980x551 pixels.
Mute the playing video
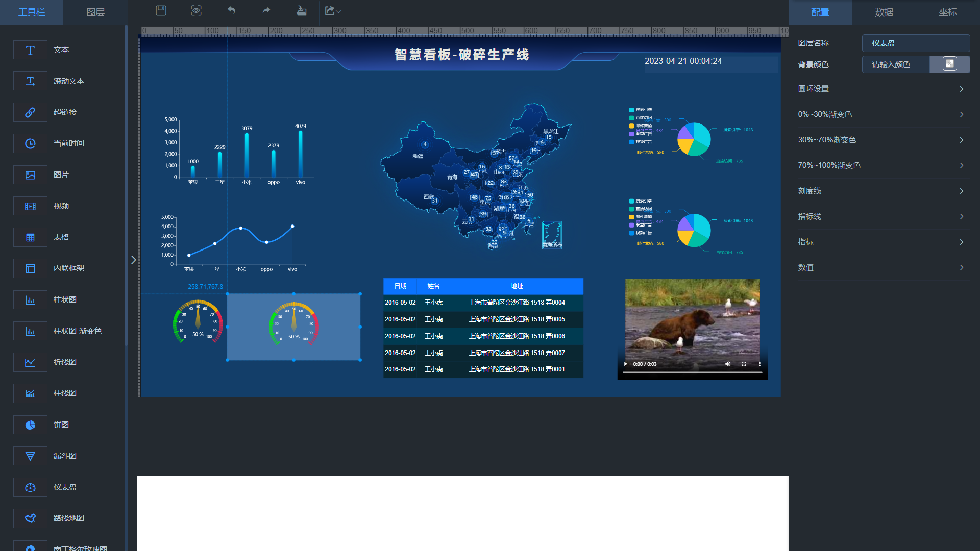[727, 364]
